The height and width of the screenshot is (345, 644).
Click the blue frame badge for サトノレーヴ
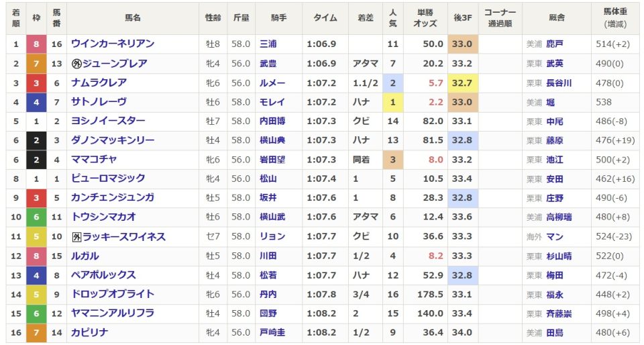(36, 102)
